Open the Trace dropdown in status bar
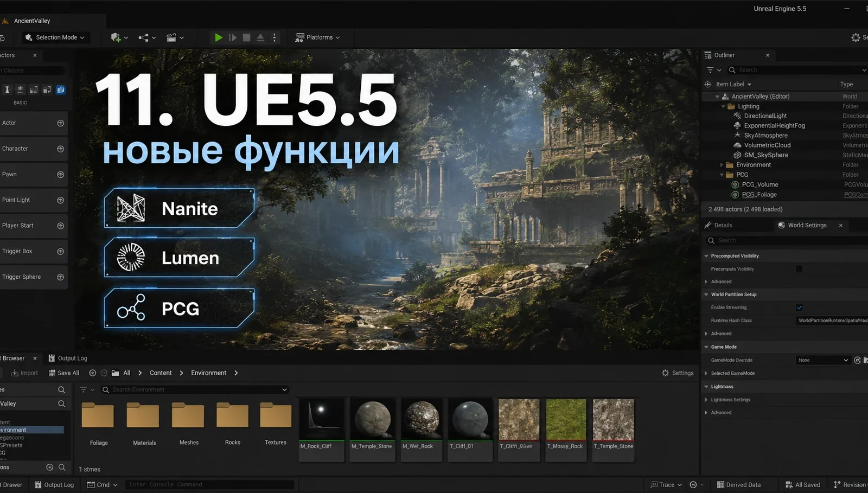 point(666,485)
